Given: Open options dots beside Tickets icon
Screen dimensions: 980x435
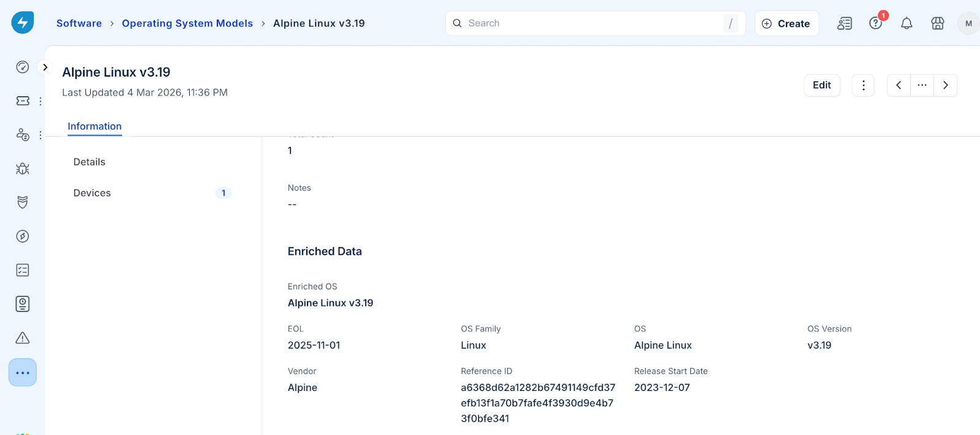Looking at the screenshot, I should point(40,101).
